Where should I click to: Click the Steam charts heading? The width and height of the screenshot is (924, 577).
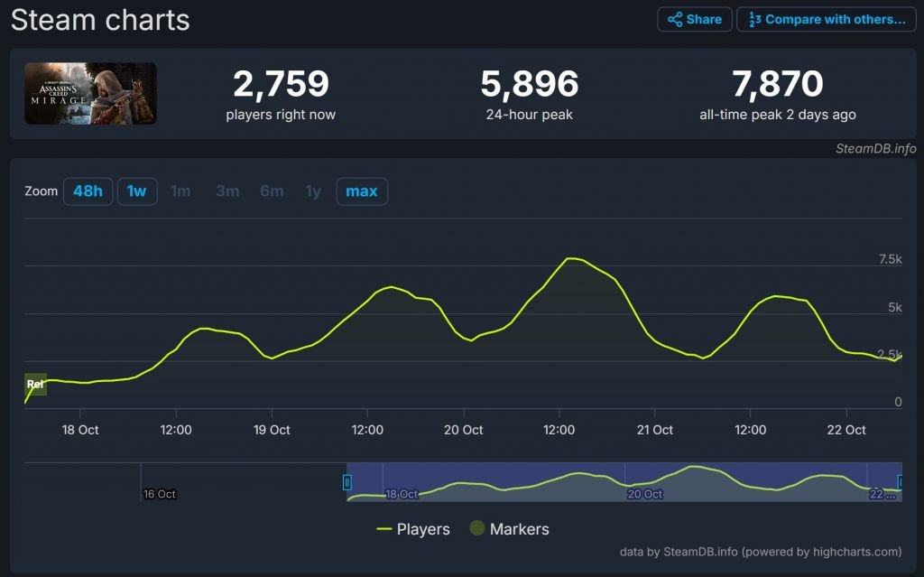click(x=100, y=20)
